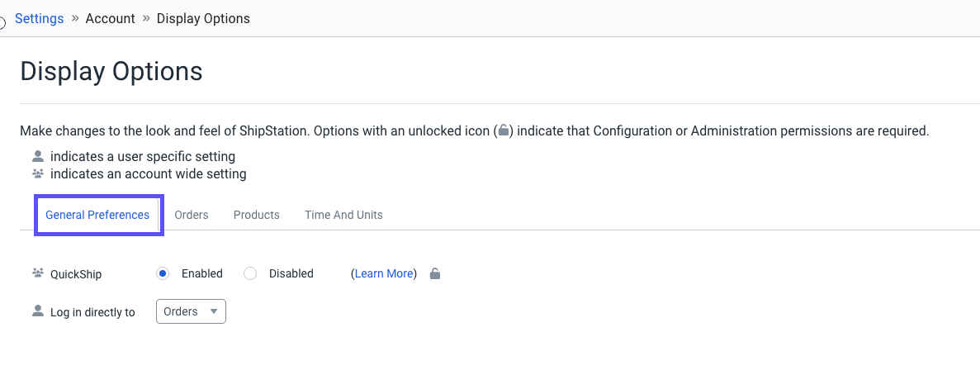
Task: Click the Account breadcrumb item
Action: point(110,18)
